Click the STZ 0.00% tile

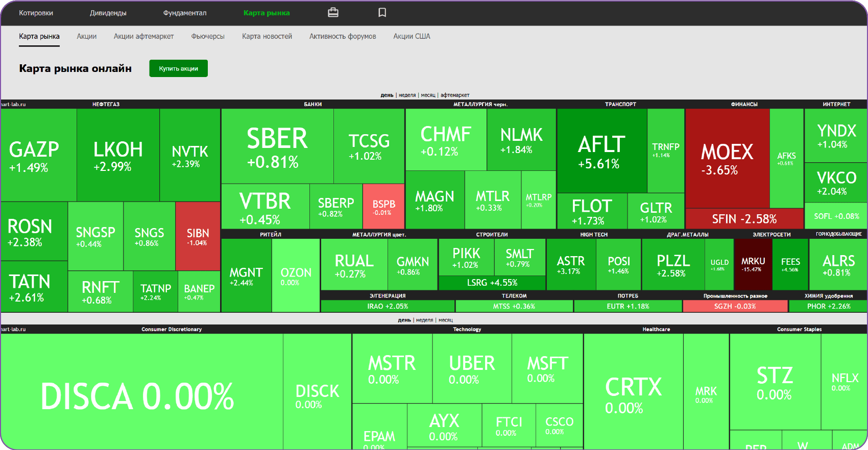(775, 382)
